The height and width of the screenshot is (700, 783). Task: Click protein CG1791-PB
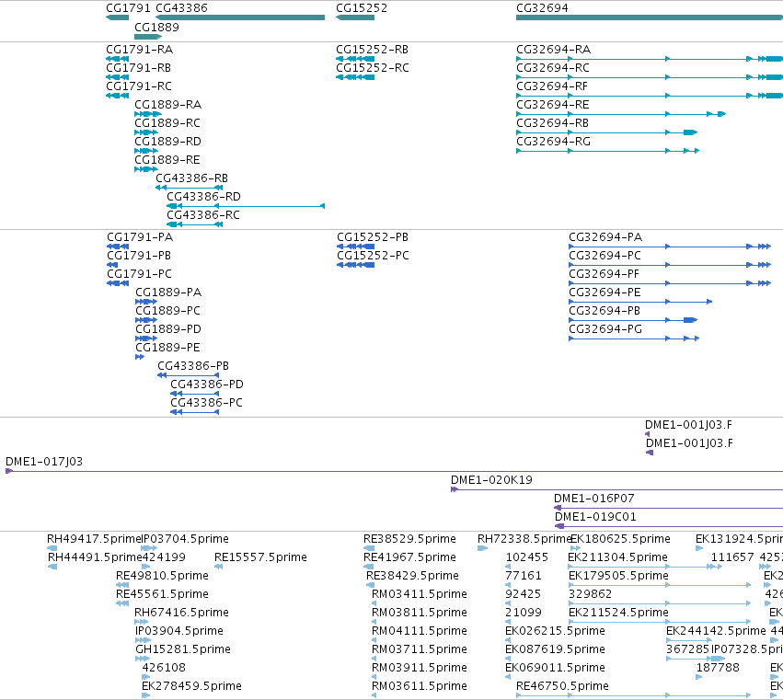click(139, 256)
